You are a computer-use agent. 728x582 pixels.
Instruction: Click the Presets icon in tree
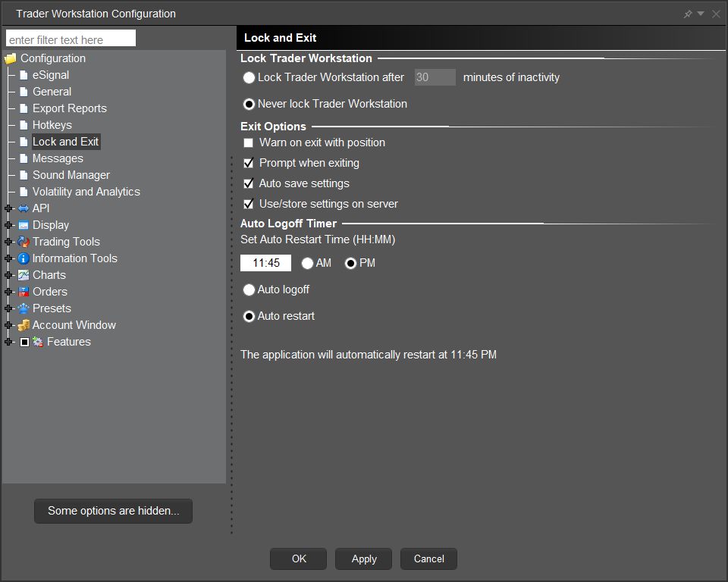pyautogui.click(x=24, y=308)
